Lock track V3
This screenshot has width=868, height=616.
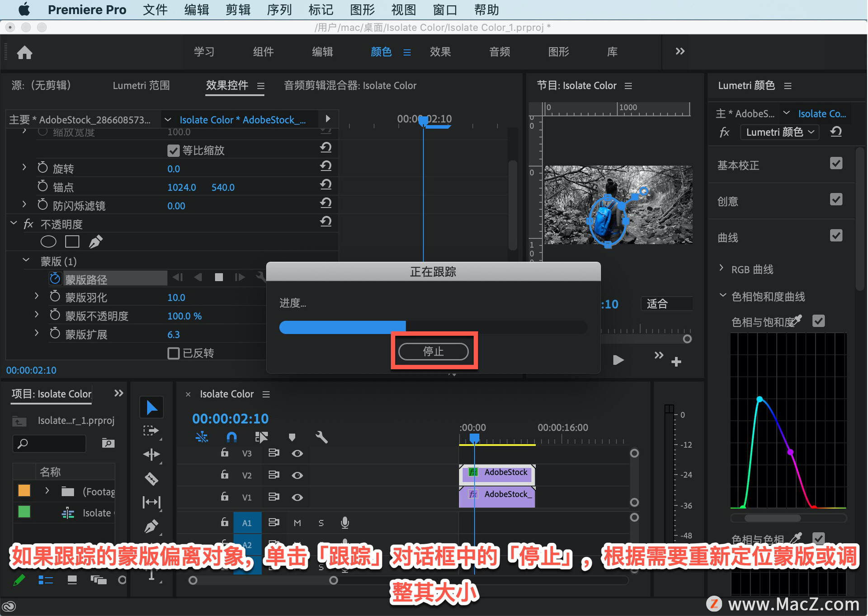[224, 452]
